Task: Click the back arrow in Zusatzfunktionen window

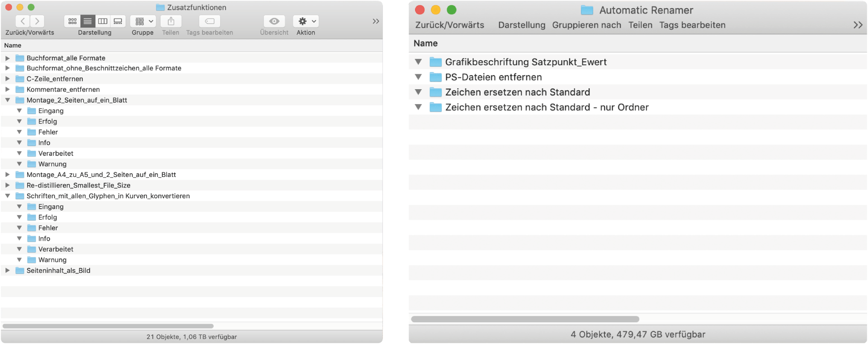Action: coord(23,21)
